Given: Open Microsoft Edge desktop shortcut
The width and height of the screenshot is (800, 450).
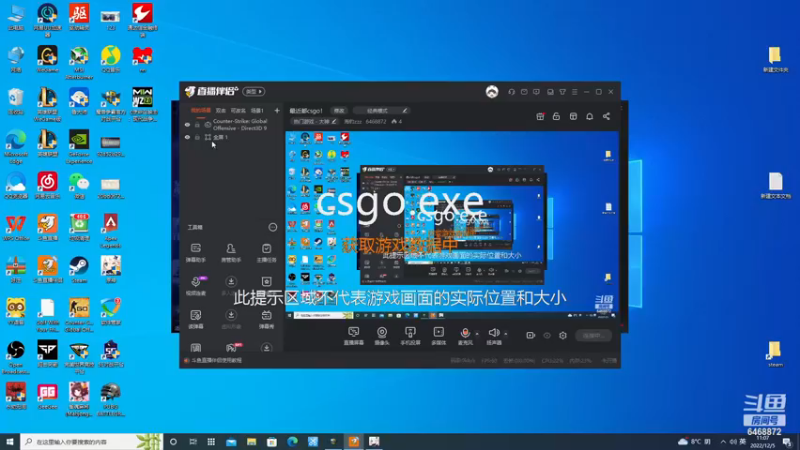Looking at the screenshot, I should pos(16,147).
